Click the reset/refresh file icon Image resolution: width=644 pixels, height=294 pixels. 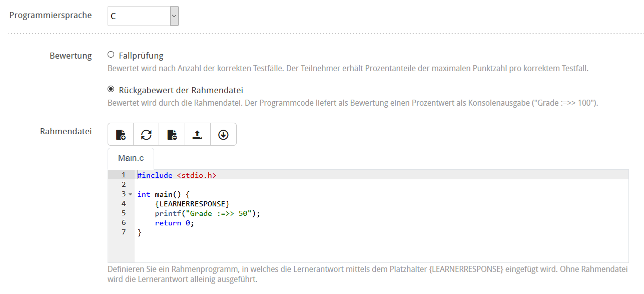(146, 134)
